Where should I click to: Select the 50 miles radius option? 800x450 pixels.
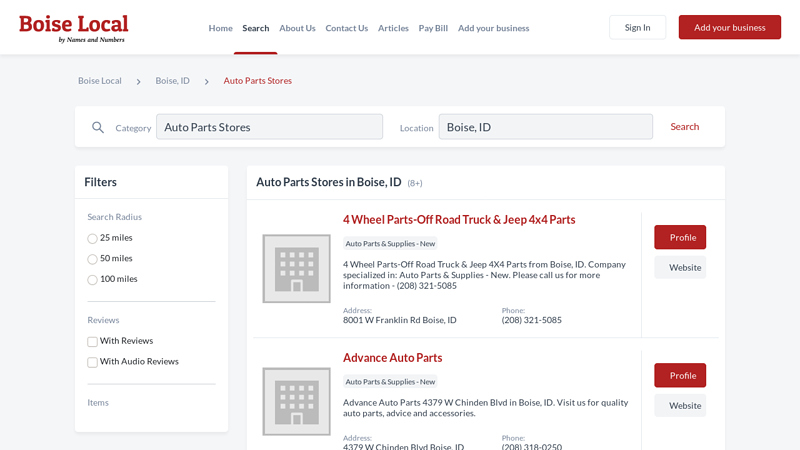(x=92, y=259)
